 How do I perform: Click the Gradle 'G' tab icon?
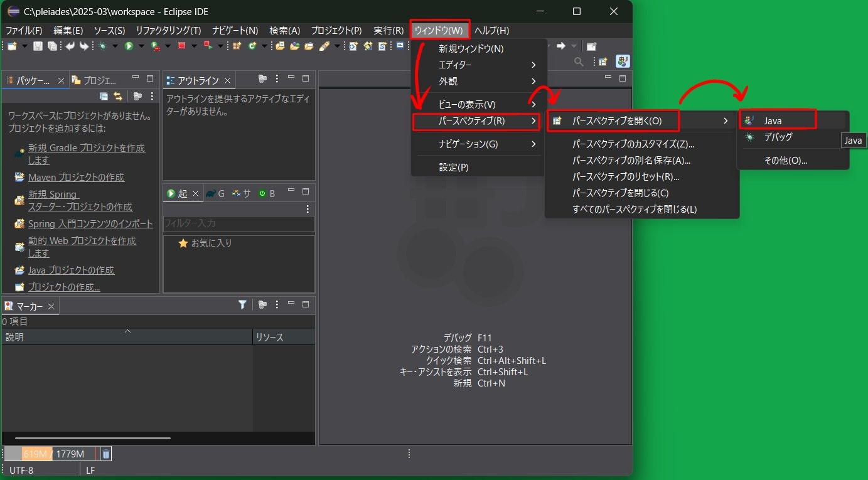211,193
